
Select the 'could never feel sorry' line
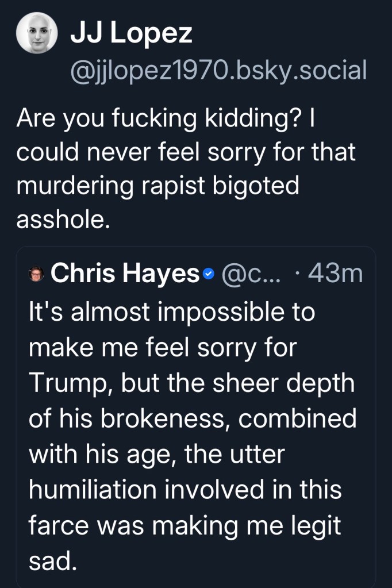[186, 152]
